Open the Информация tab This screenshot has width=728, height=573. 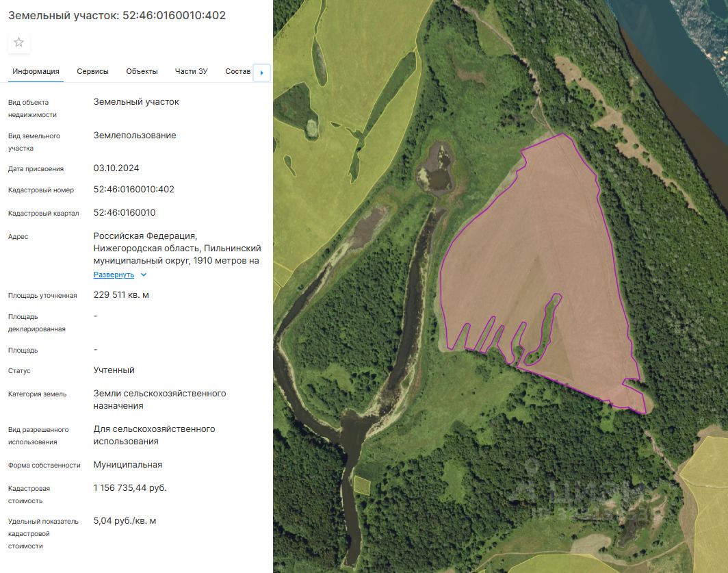[36, 72]
